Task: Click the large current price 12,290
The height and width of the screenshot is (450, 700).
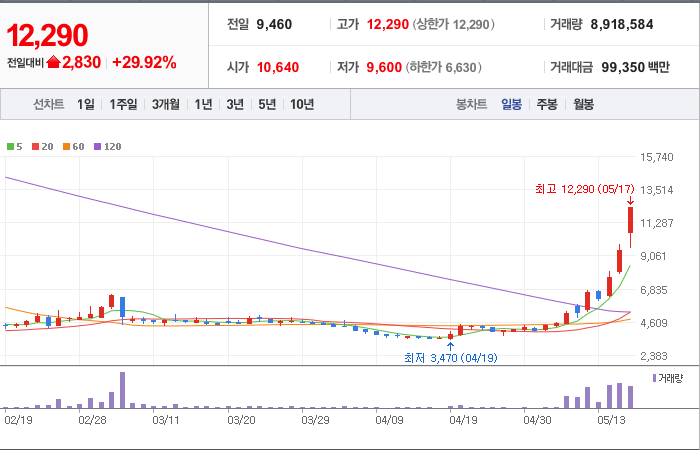Action: pos(47,35)
